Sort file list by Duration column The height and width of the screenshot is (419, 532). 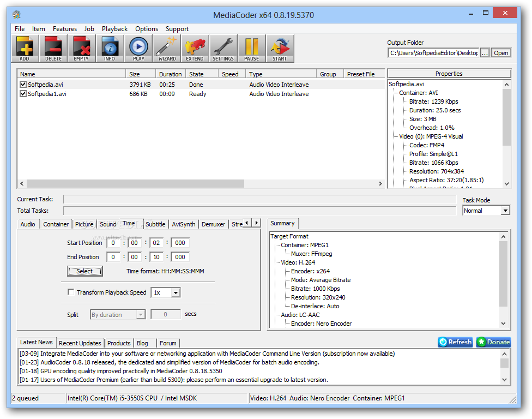[x=171, y=74]
